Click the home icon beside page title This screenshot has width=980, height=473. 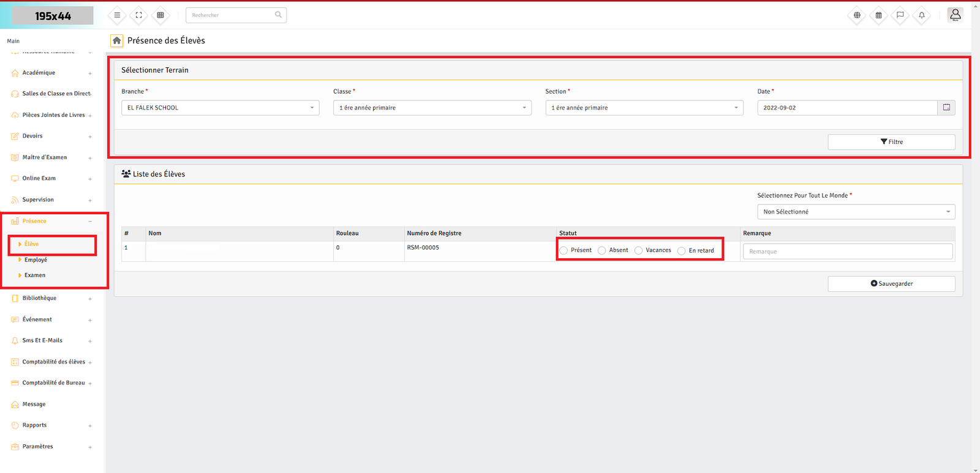click(116, 40)
